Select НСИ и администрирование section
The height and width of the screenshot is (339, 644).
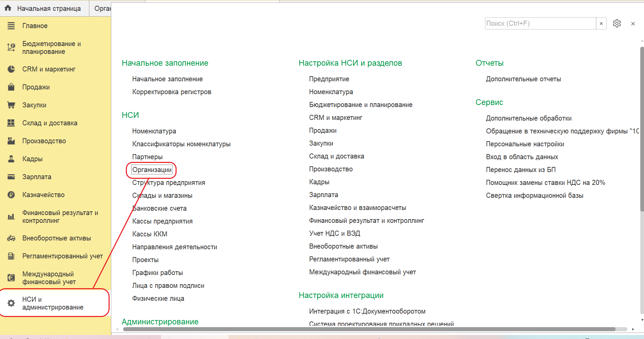55,303
